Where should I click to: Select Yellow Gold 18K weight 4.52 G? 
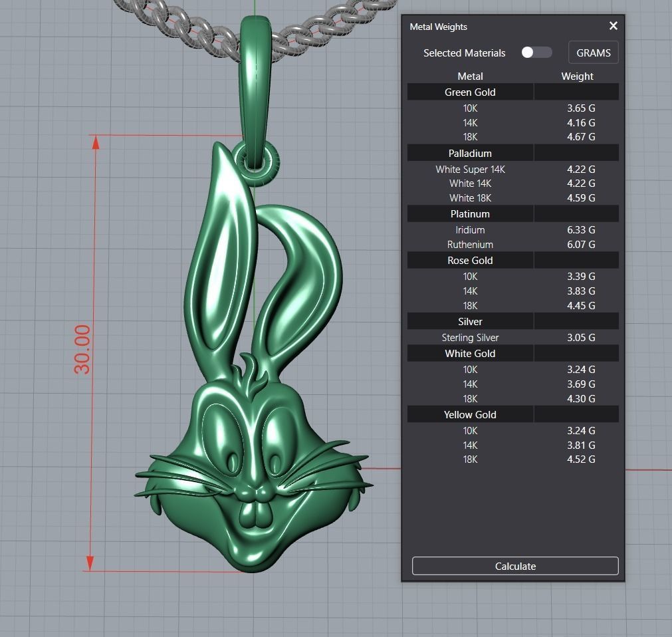(581, 459)
